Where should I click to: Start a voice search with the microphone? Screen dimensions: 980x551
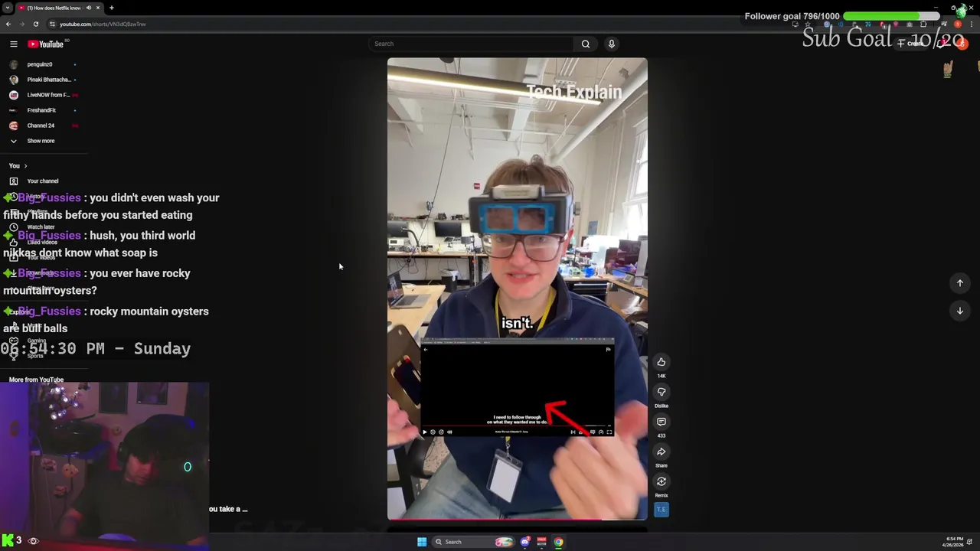tap(612, 44)
